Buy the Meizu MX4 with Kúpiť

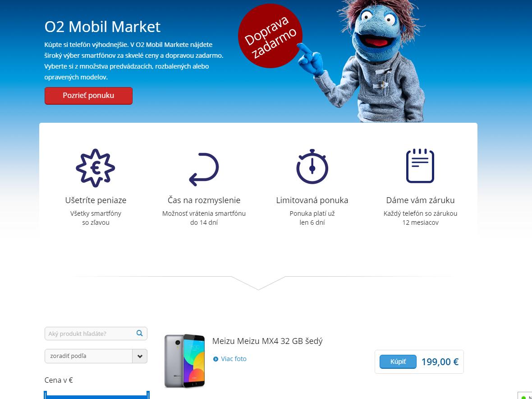(398, 362)
